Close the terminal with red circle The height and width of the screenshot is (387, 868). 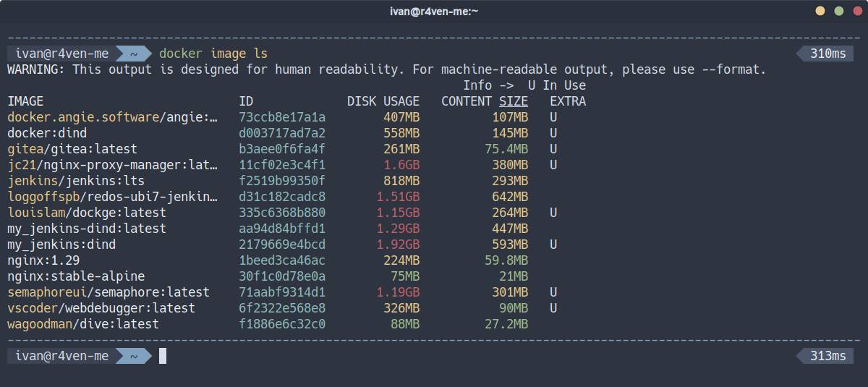[x=856, y=11]
